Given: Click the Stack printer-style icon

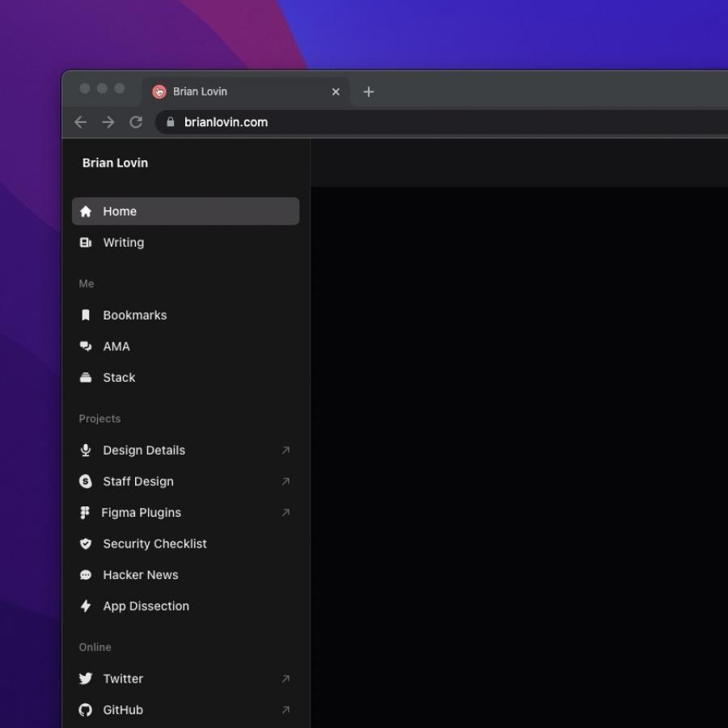Looking at the screenshot, I should click(x=86, y=377).
